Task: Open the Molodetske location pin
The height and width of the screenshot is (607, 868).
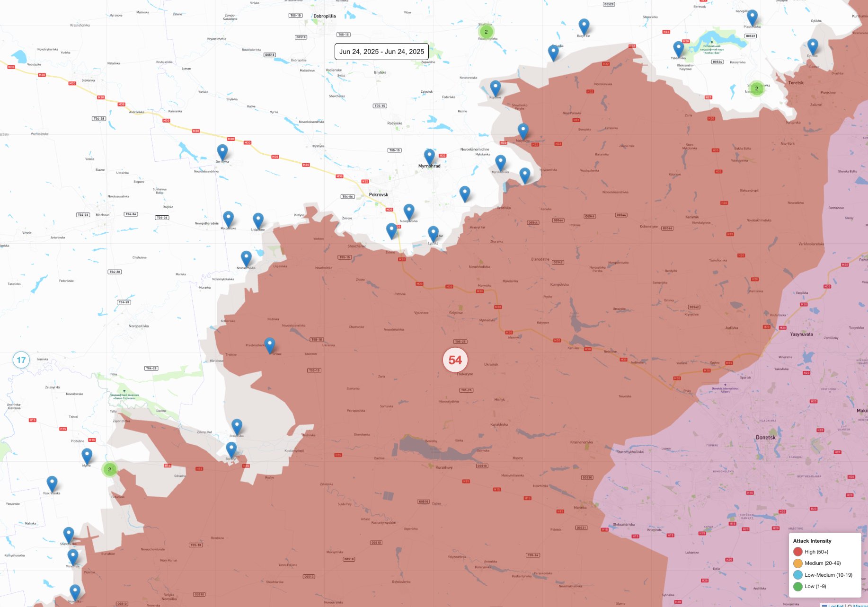Action: click(229, 220)
